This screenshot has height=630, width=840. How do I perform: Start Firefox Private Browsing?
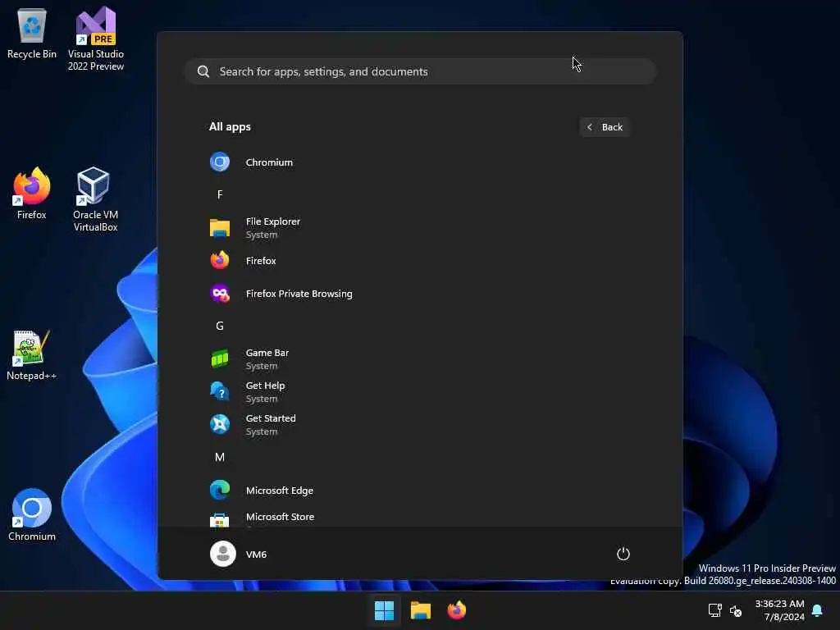click(420, 294)
